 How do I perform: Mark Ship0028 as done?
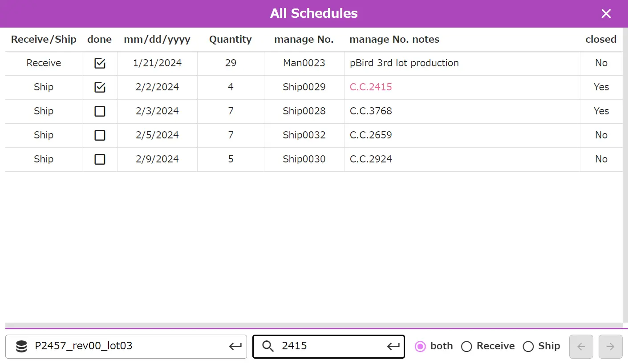point(100,111)
